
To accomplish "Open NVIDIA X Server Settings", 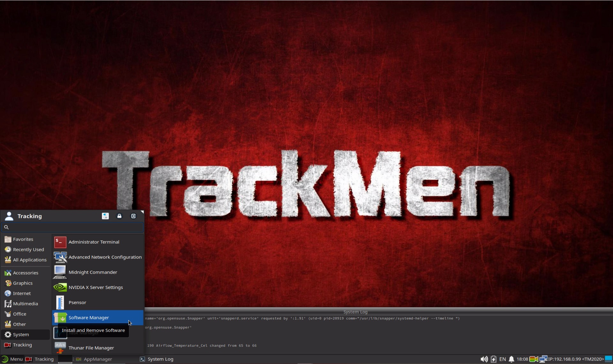I will click(x=95, y=287).
